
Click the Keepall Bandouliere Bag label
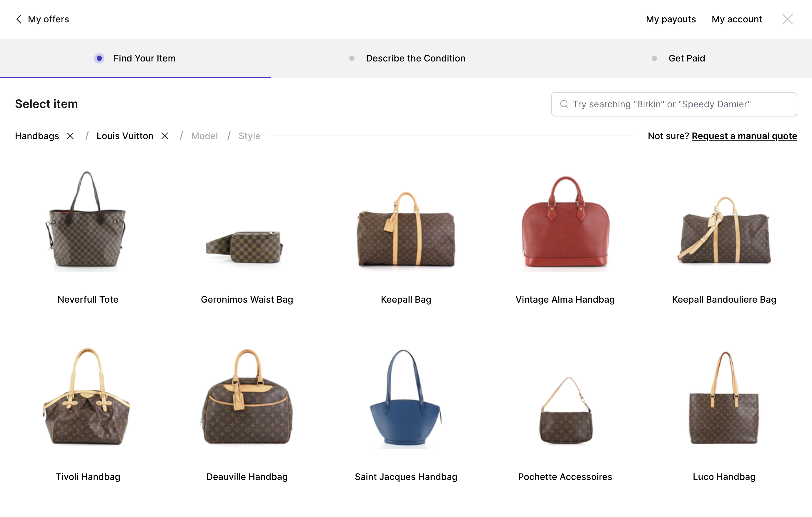pyautogui.click(x=724, y=299)
